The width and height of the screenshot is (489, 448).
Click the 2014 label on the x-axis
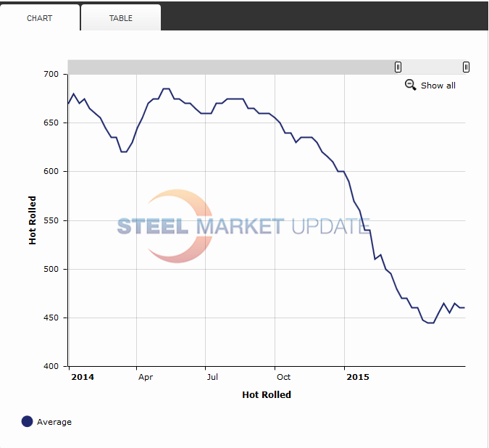tap(83, 377)
